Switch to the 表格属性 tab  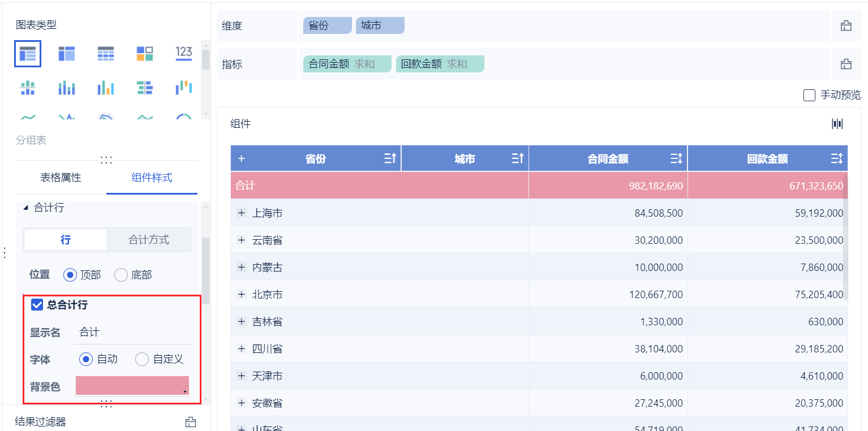(x=61, y=178)
